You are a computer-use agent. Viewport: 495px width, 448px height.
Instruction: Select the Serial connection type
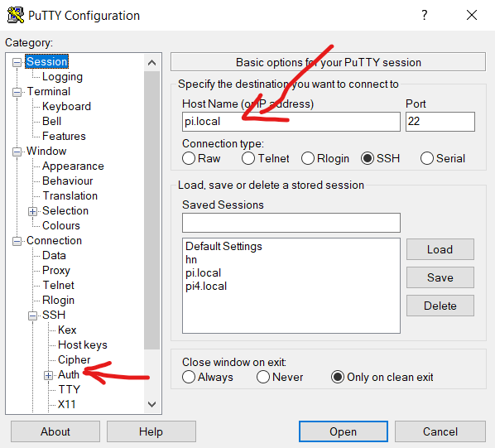click(x=426, y=158)
